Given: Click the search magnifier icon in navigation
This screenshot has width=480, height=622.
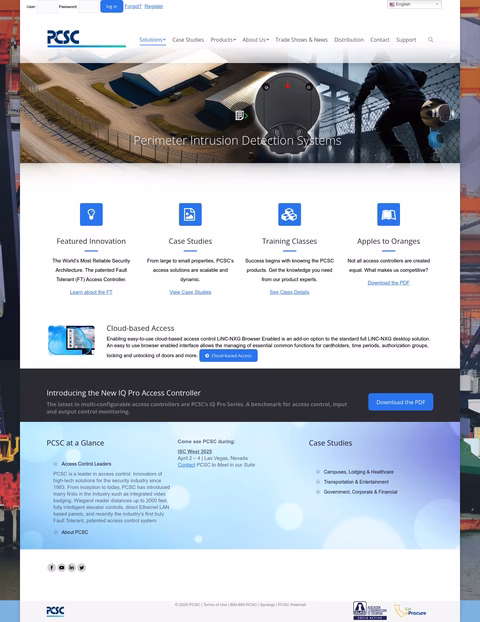Looking at the screenshot, I should click(x=430, y=40).
